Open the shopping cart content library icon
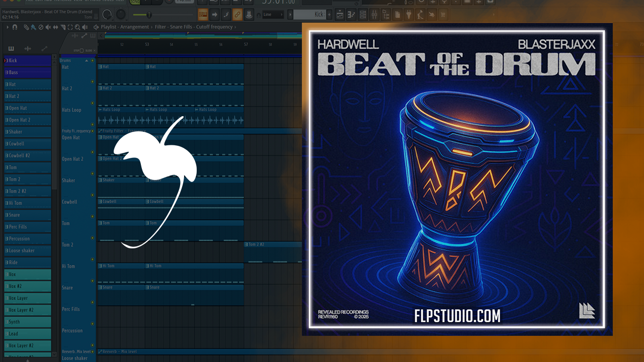This screenshot has width=644, height=362. 443,15
